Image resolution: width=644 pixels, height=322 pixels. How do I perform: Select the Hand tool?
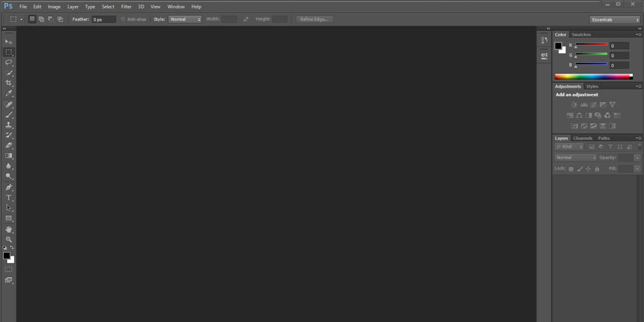coord(9,229)
